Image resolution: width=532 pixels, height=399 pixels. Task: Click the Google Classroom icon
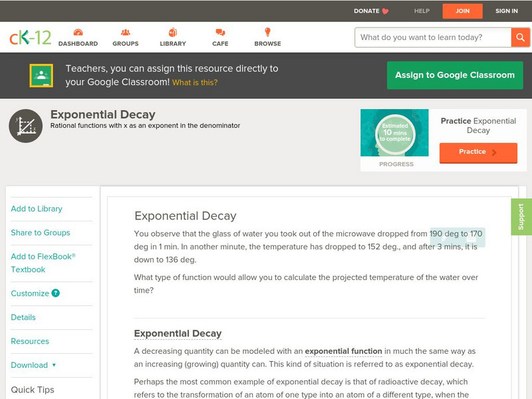[x=41, y=75]
